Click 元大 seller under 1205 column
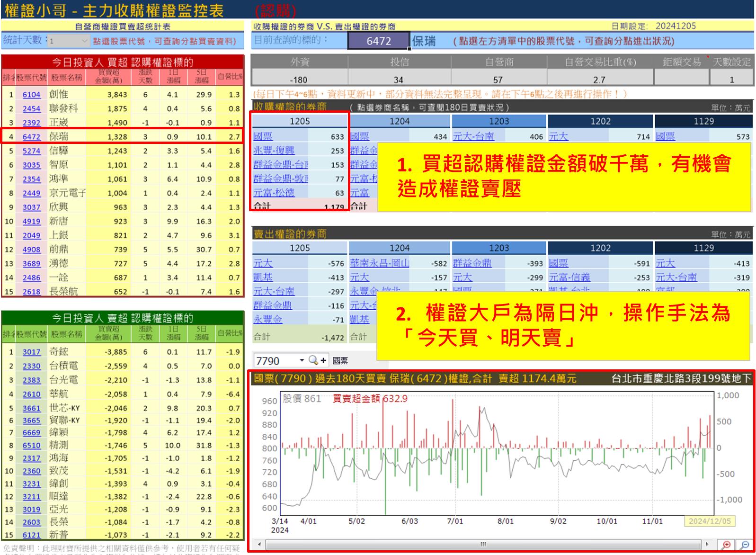The width and height of the screenshot is (756, 555). pyautogui.click(x=263, y=263)
